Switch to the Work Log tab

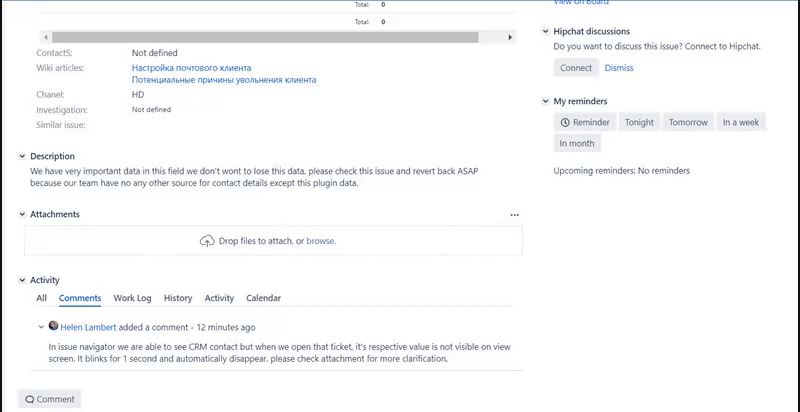(x=132, y=298)
